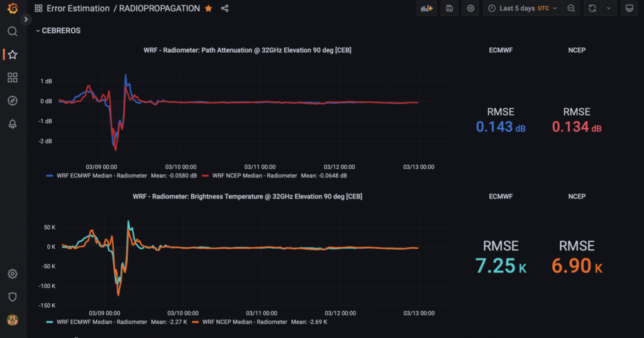Add a new panel with the chart-plus icon
Screen dimensions: 644x338
tap(427, 8)
